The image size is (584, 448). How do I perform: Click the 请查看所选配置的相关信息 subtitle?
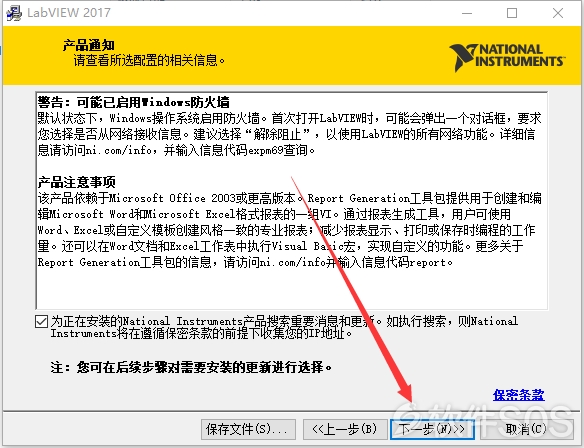tap(149, 60)
